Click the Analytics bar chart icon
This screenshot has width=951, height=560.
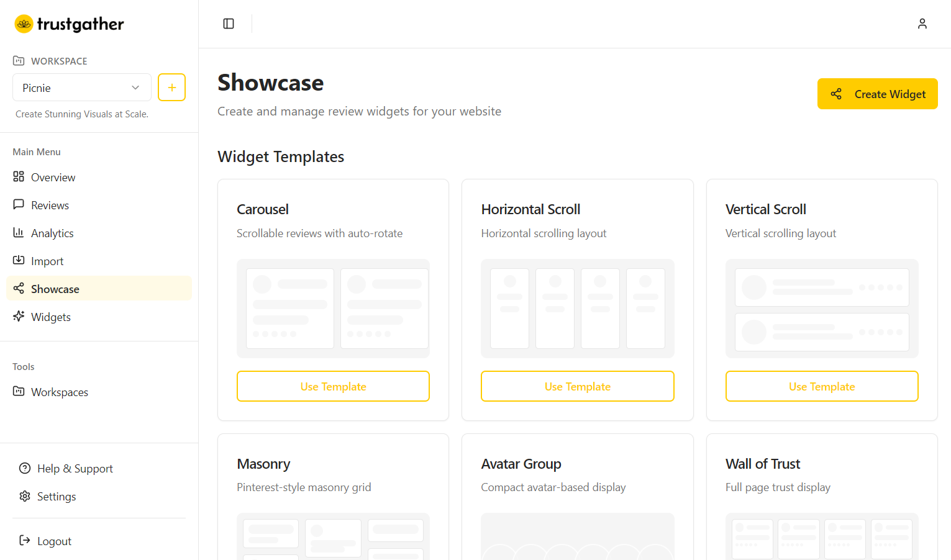coord(19,233)
